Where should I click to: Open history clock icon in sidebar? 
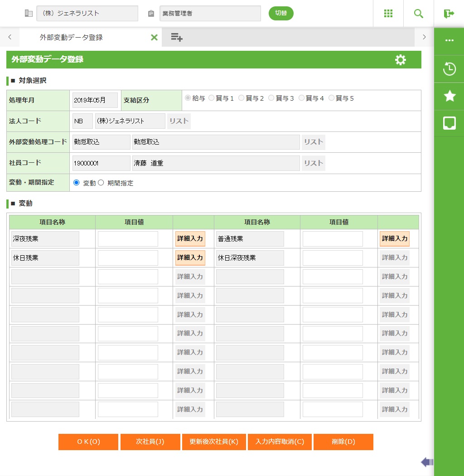449,69
